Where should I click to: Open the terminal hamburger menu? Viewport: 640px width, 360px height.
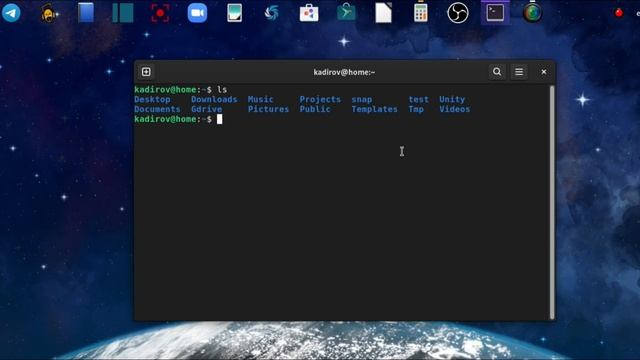519,72
